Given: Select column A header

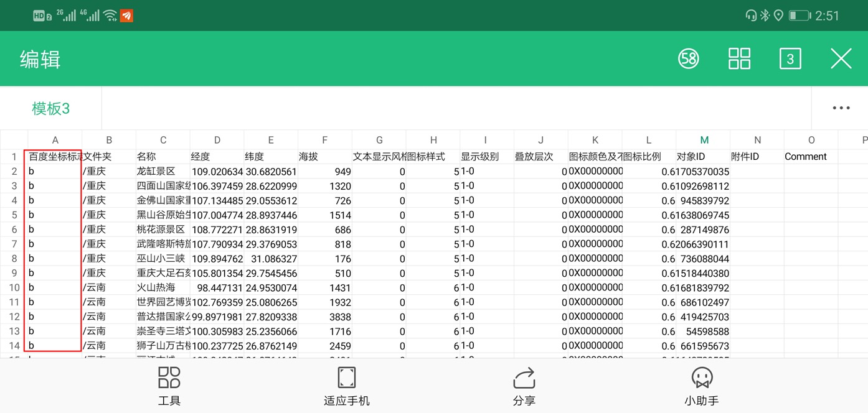Looking at the screenshot, I should 55,140.
